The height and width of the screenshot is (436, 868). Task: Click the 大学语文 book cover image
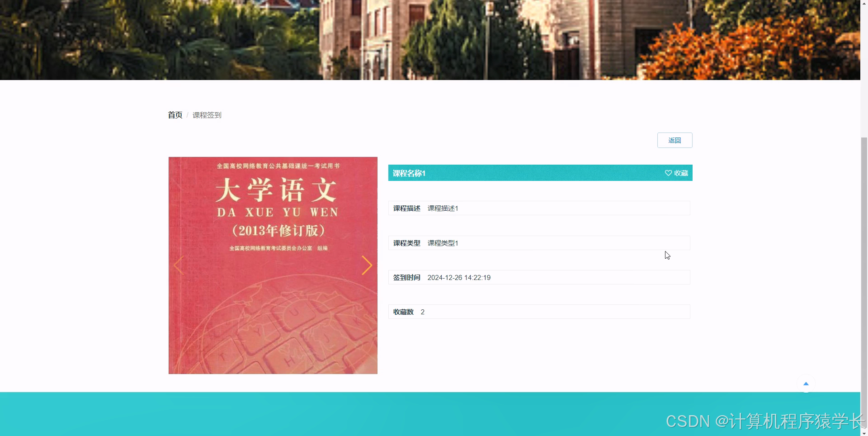(273, 265)
